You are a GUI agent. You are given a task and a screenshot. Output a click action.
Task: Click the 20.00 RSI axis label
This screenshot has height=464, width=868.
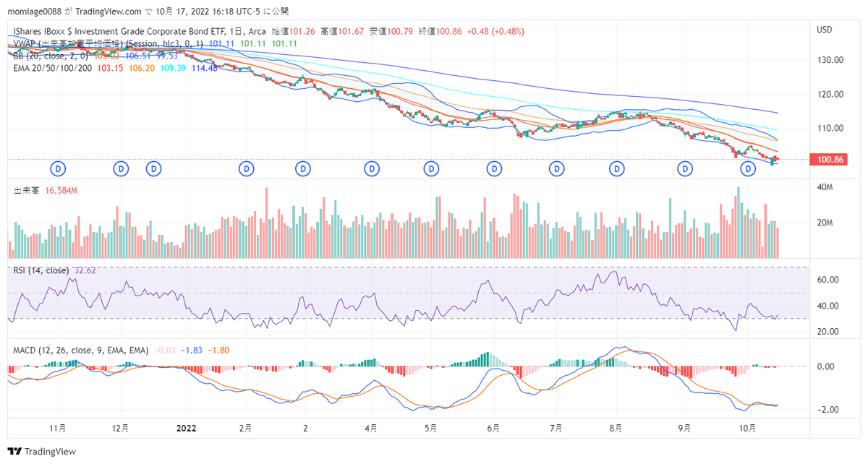pos(828,331)
